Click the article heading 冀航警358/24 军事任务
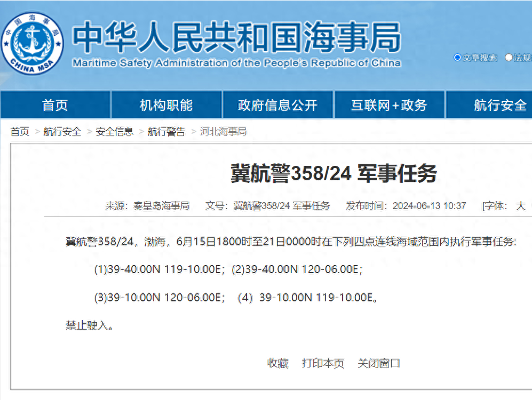Viewport: 532px width, 400px height. tap(334, 173)
